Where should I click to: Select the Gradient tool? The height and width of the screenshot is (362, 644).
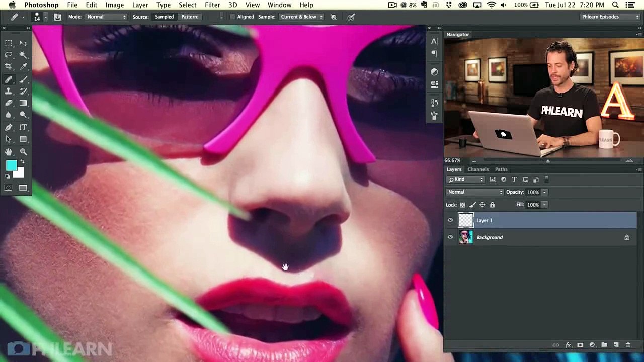click(x=23, y=103)
